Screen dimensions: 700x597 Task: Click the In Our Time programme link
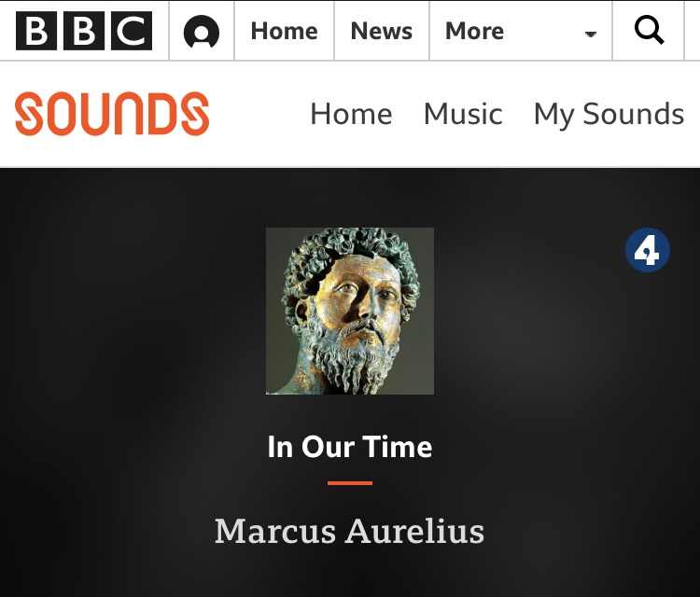pos(350,447)
